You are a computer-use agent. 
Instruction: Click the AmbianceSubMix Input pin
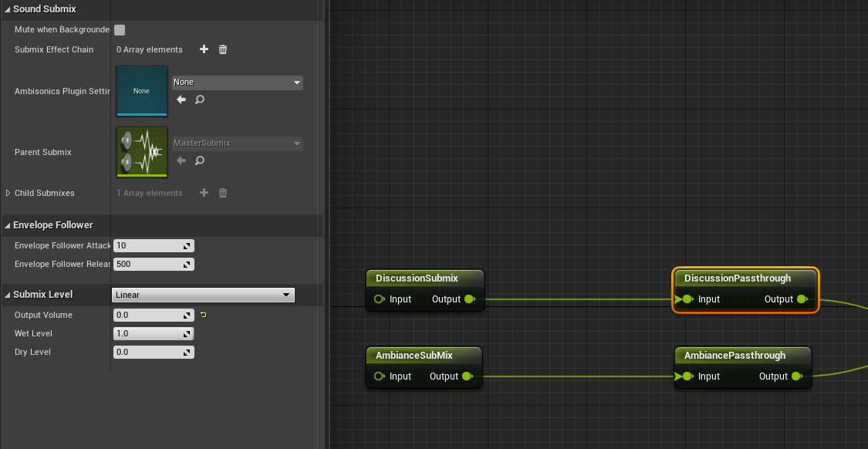coord(379,376)
